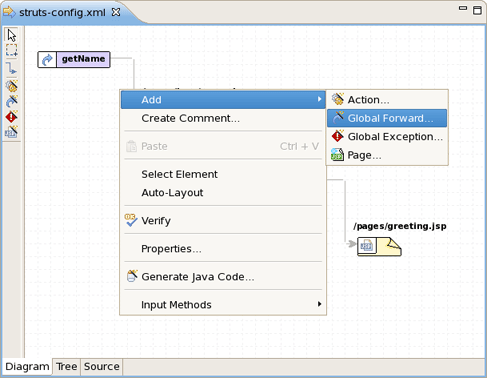Close the struts-config.xml editor tab
Screen dimensions: 487x378
tap(116, 12)
